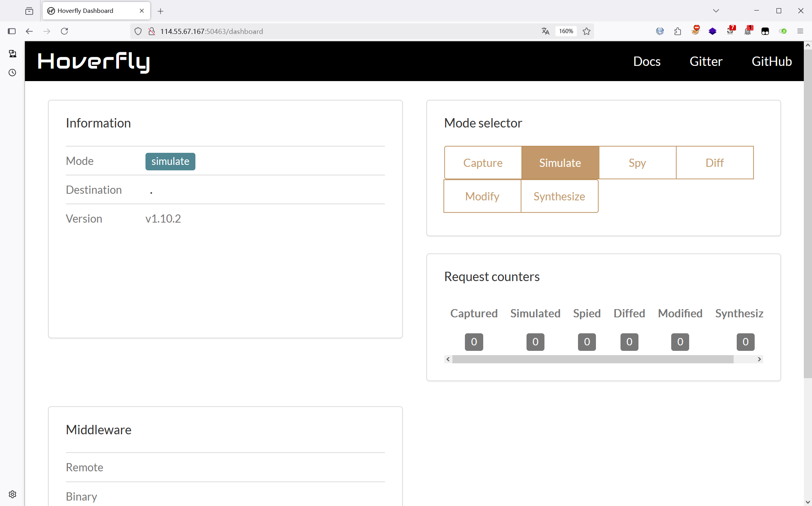Select the Hoverfly Dashboard tab
812x506 pixels.
[x=96, y=11]
